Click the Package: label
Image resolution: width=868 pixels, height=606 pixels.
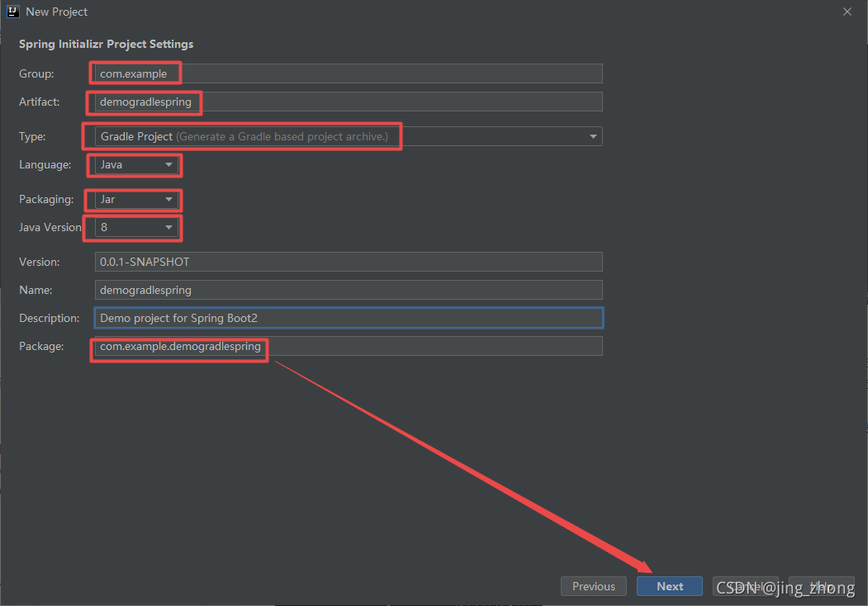pos(41,347)
